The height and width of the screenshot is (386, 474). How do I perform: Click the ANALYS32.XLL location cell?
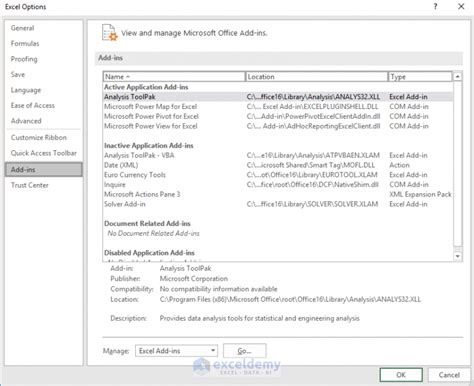tap(313, 97)
